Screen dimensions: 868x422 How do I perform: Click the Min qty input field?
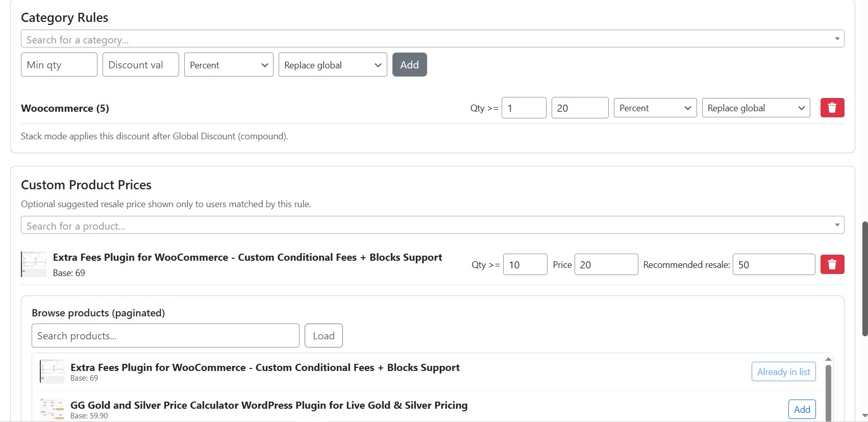(59, 65)
